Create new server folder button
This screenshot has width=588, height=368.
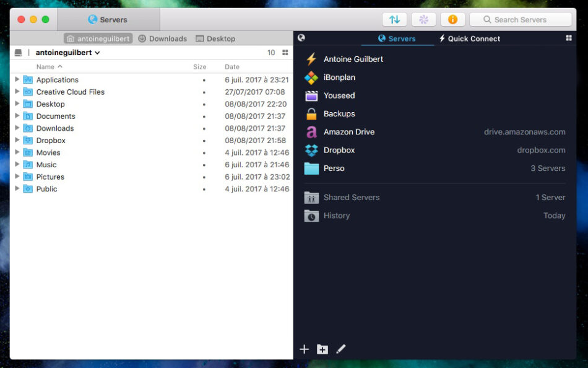(x=322, y=349)
